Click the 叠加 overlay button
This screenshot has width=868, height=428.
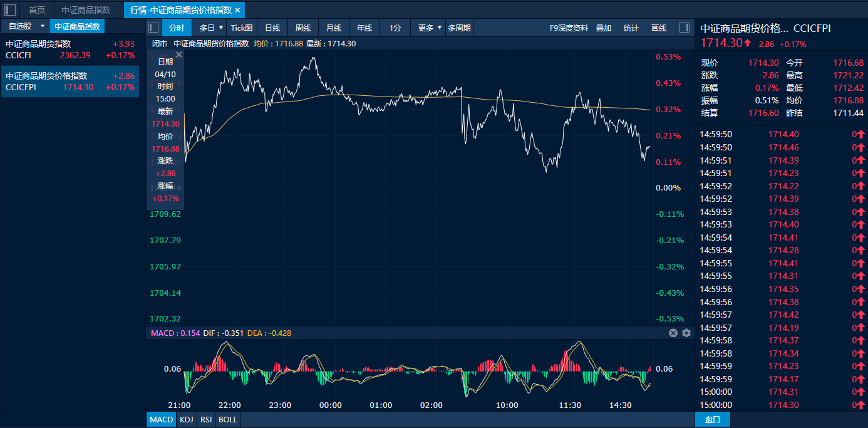click(604, 28)
